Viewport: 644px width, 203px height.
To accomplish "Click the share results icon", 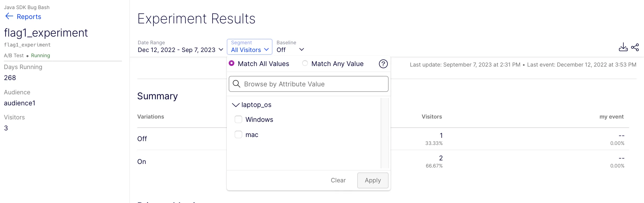I will tap(635, 47).
